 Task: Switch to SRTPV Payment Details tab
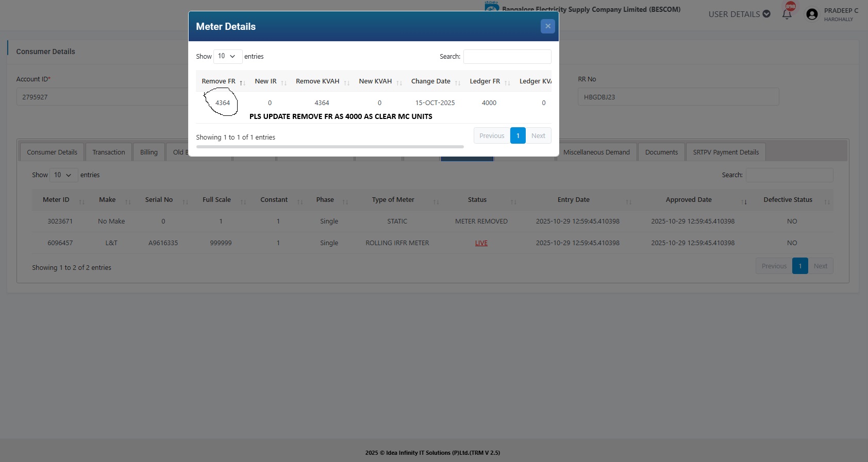coord(726,152)
